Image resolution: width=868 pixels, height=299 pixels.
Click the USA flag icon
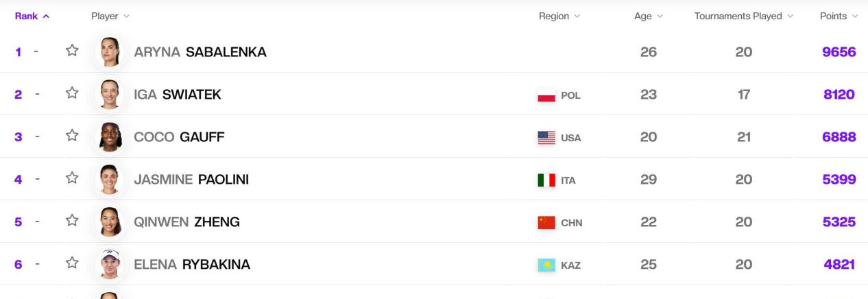click(x=546, y=138)
